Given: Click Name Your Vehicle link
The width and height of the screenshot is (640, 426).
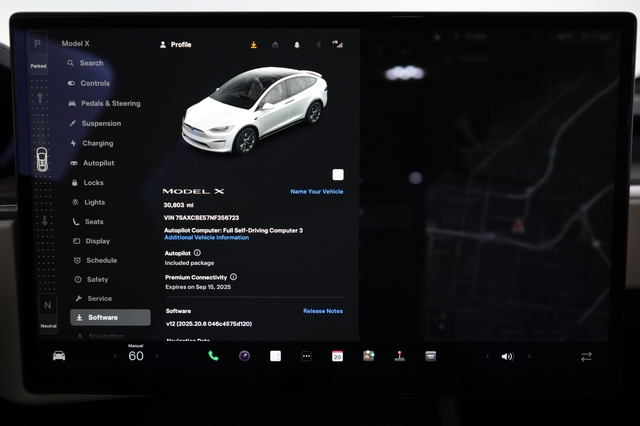Looking at the screenshot, I should (317, 191).
